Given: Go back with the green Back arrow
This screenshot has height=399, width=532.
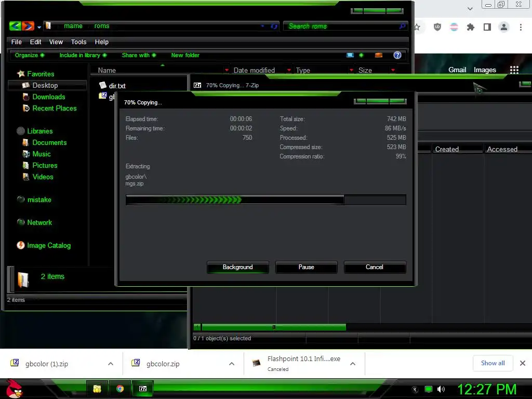Looking at the screenshot, I should pos(15,26).
